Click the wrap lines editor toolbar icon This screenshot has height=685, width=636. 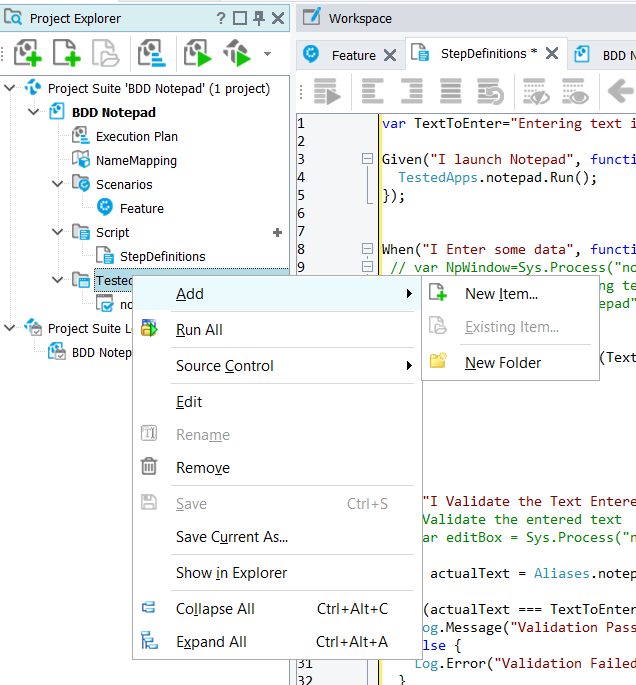[491, 91]
